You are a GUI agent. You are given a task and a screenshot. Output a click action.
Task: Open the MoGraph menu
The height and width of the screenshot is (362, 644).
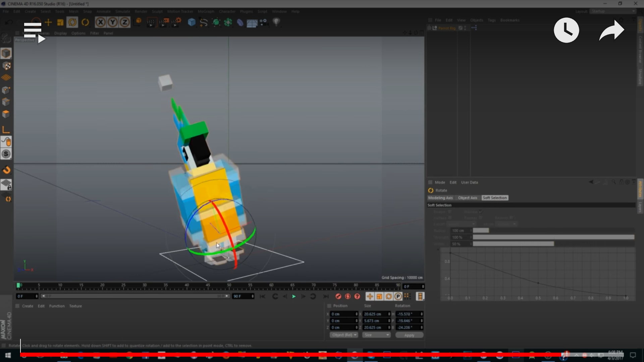click(x=206, y=11)
